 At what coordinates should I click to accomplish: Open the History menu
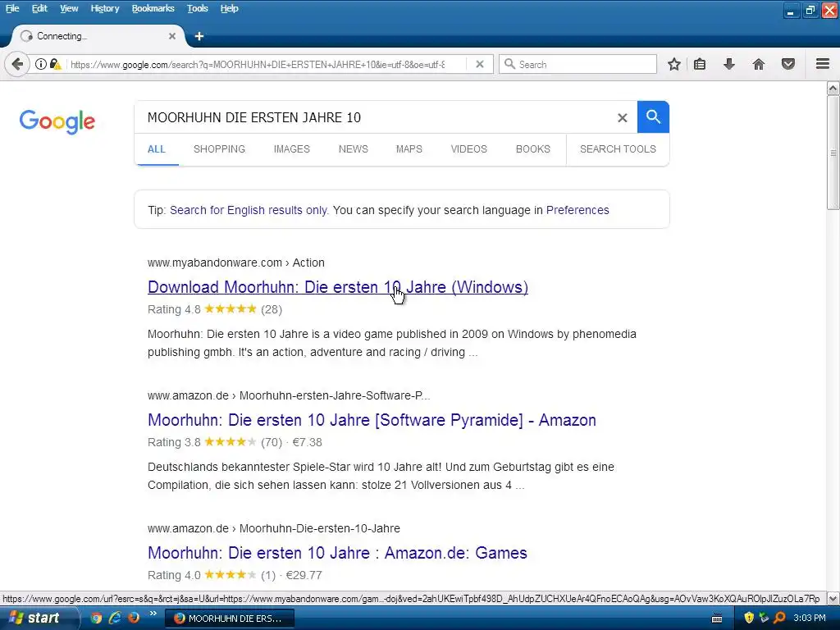104,8
